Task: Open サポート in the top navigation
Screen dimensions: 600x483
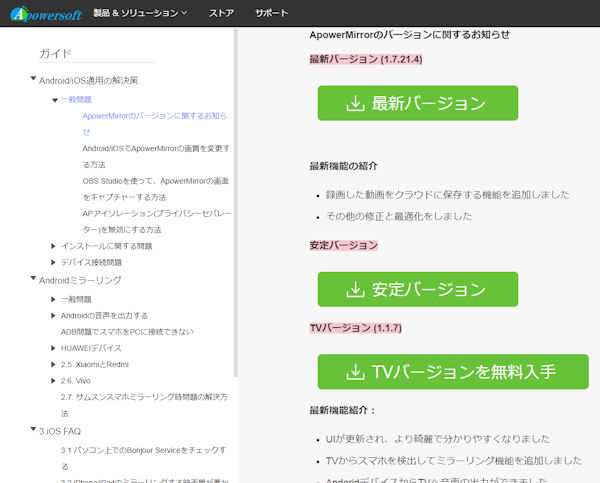Action: 271,13
